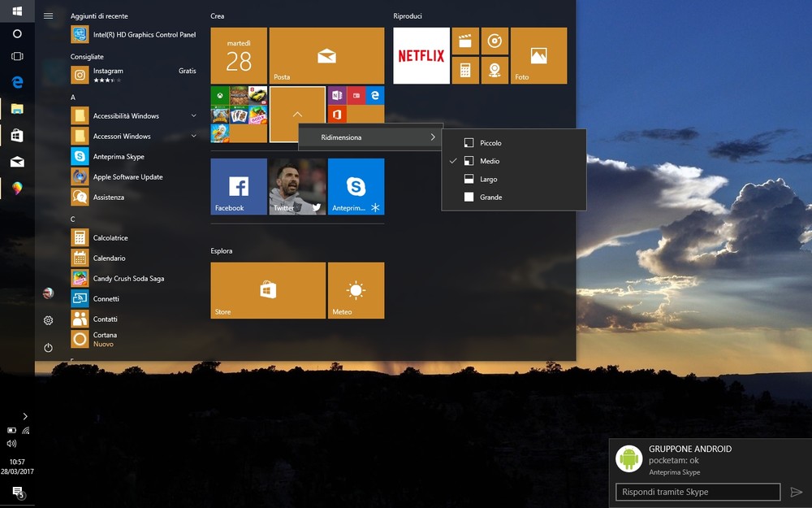The height and width of the screenshot is (508, 812).
Task: Click the letter C section header
Action: point(73,219)
